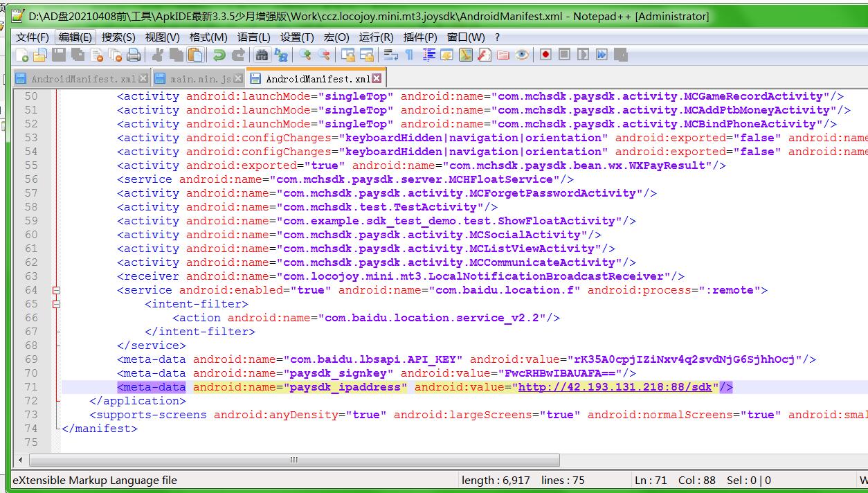Click the Zoom in toolbar icon
Screen dimensions: 868x493
click(305, 55)
